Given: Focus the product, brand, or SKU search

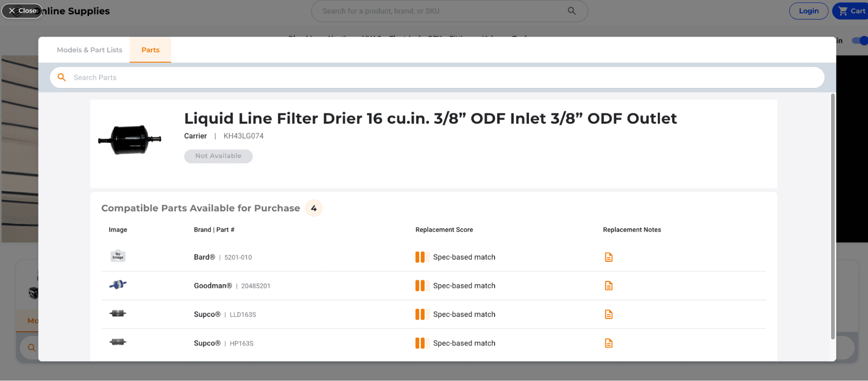Looking at the screenshot, I should pyautogui.click(x=449, y=11).
